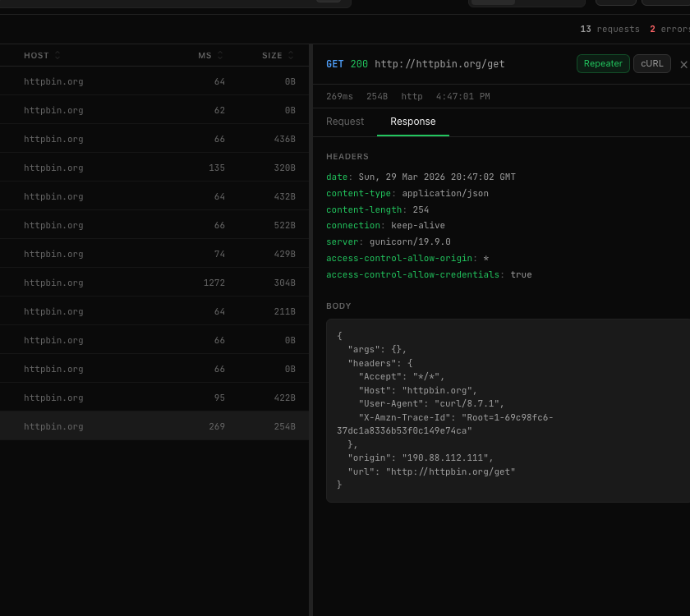Select the row with 62 ms
This screenshot has width=690, height=616.
coord(154,110)
